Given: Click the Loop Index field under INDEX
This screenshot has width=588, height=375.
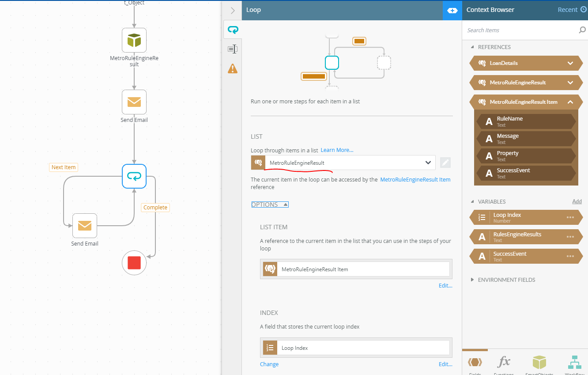Looking at the screenshot, I should pos(356,348).
